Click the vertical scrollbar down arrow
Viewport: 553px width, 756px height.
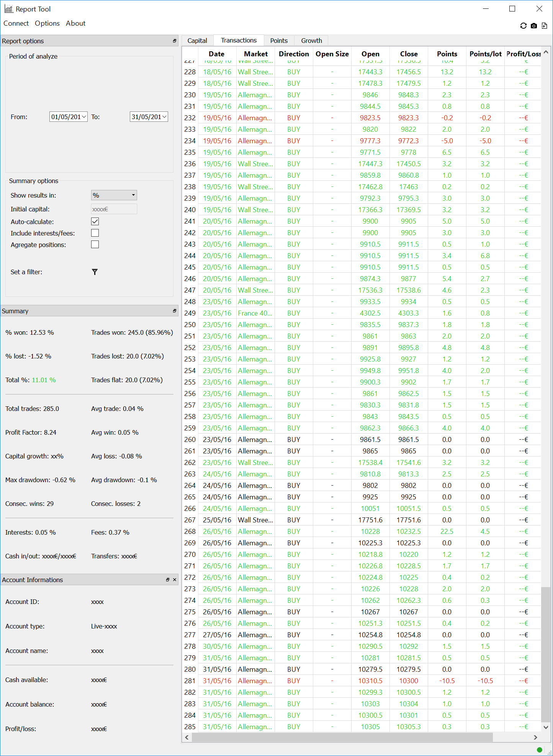[x=546, y=727]
